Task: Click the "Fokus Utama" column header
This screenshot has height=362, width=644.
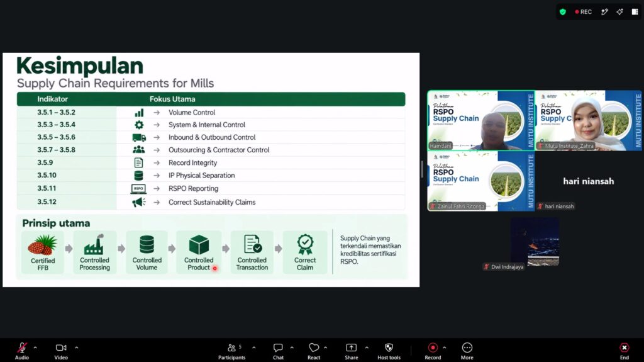Action: 172,99
